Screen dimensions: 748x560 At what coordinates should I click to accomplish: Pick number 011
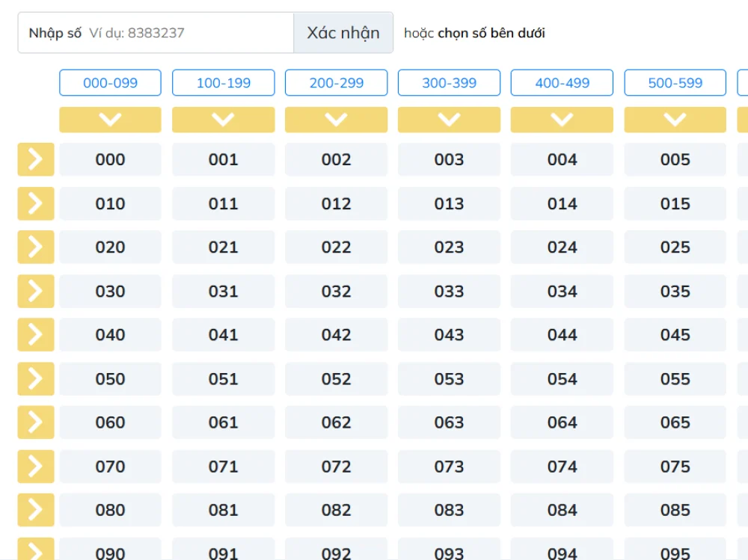pyautogui.click(x=223, y=203)
